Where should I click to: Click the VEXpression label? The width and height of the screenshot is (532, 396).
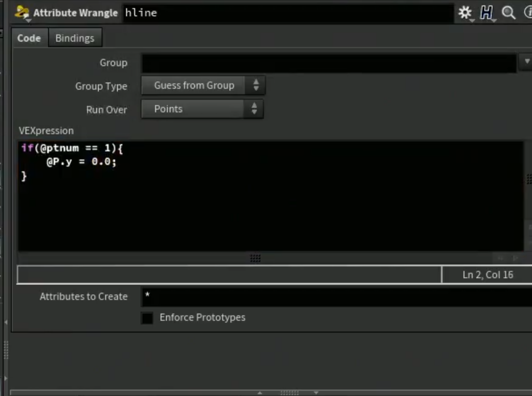pos(46,131)
